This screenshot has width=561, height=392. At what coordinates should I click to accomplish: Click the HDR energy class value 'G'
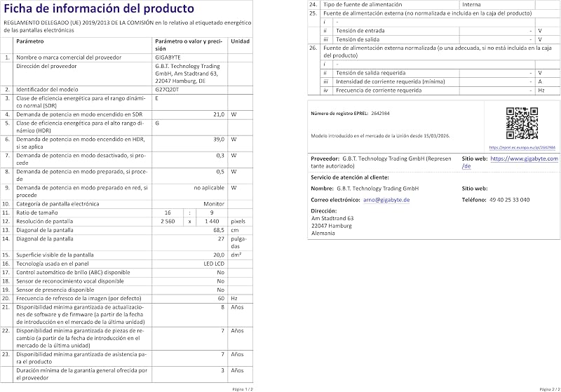point(157,123)
